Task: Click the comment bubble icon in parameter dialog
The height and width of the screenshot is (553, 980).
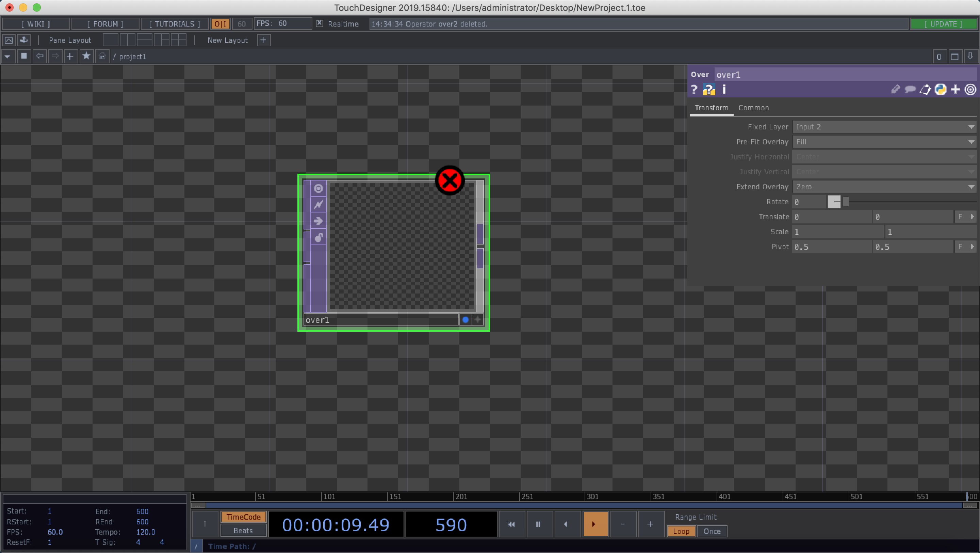Action: tap(910, 89)
